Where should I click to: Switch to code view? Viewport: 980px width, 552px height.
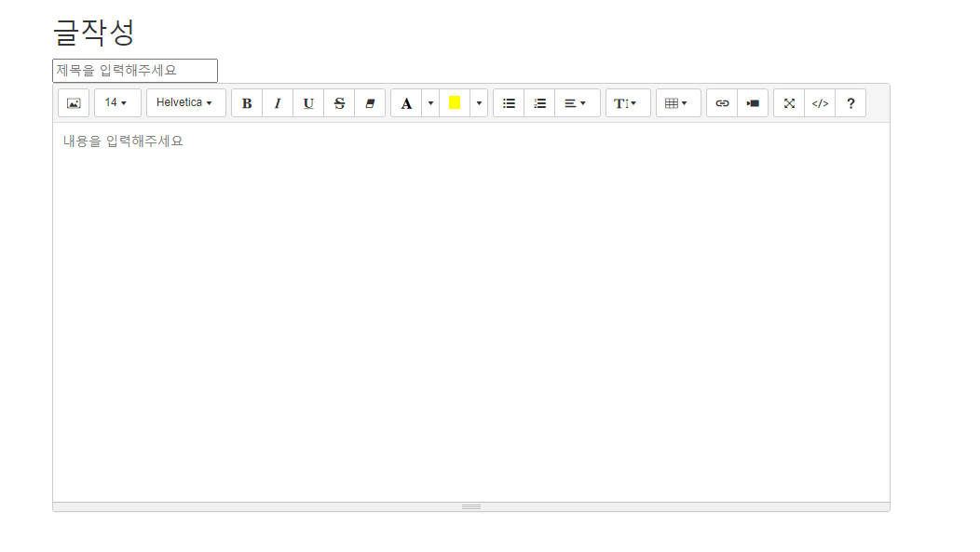tap(820, 103)
